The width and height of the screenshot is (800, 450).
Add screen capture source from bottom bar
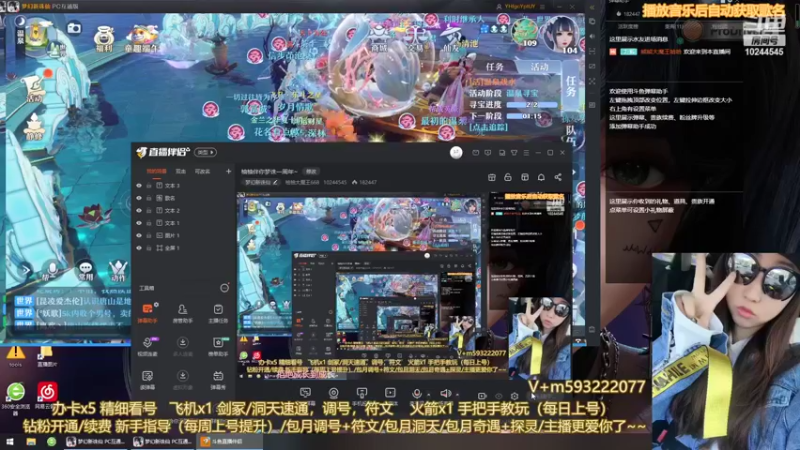click(305, 393)
